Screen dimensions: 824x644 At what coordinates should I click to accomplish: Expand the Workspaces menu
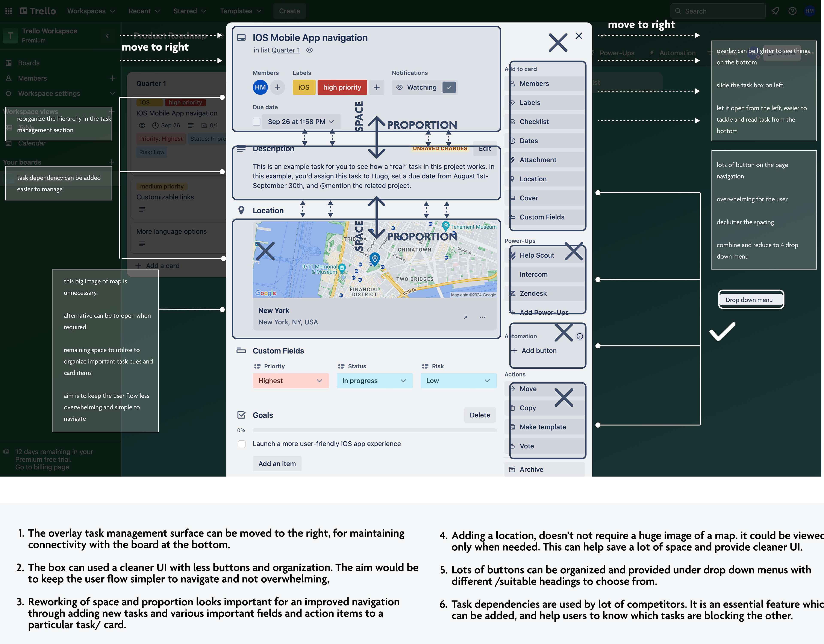91,11
